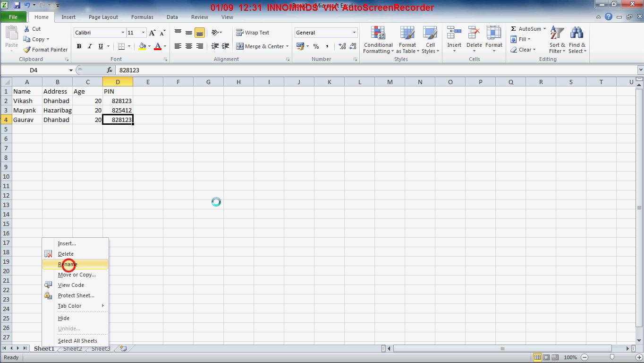
Task: Open the Tab Color submenu
Action: point(76,306)
